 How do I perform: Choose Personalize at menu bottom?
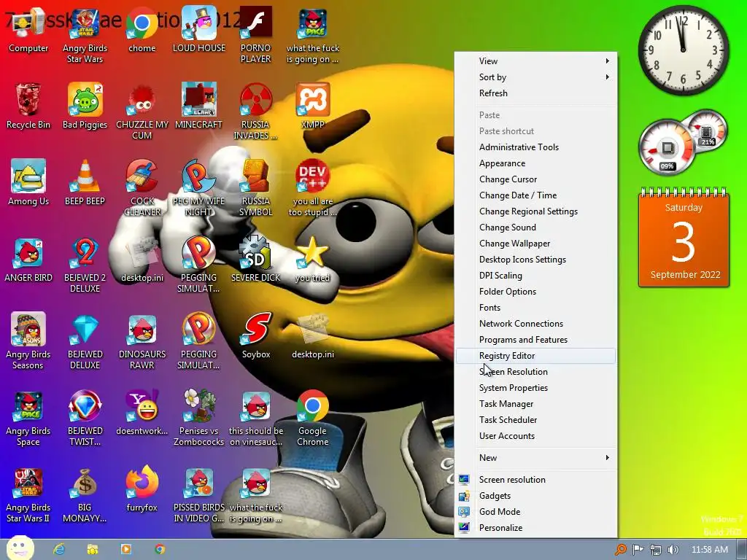point(536,528)
